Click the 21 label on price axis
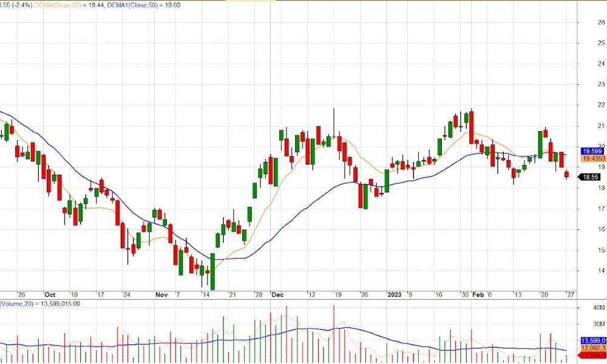Image resolution: width=607 pixels, height=364 pixels. [x=601, y=126]
